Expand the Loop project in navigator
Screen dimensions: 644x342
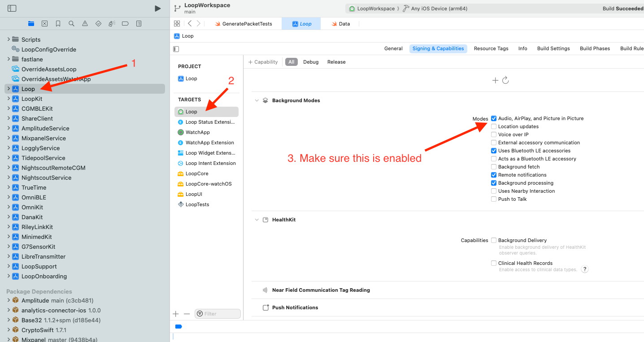(x=9, y=89)
